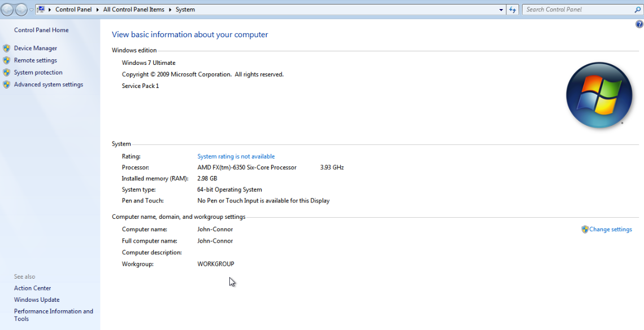Open the System rating is not available link
The width and height of the screenshot is (644, 330).
click(236, 156)
